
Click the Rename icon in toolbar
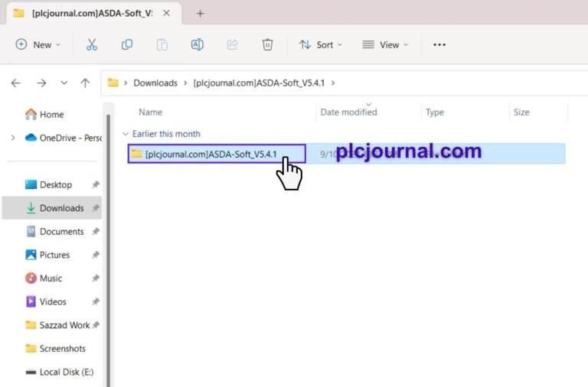[x=198, y=44]
